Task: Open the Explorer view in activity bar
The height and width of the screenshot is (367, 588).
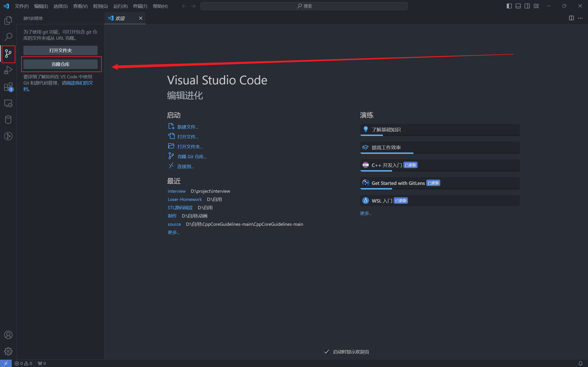Action: 8,20
